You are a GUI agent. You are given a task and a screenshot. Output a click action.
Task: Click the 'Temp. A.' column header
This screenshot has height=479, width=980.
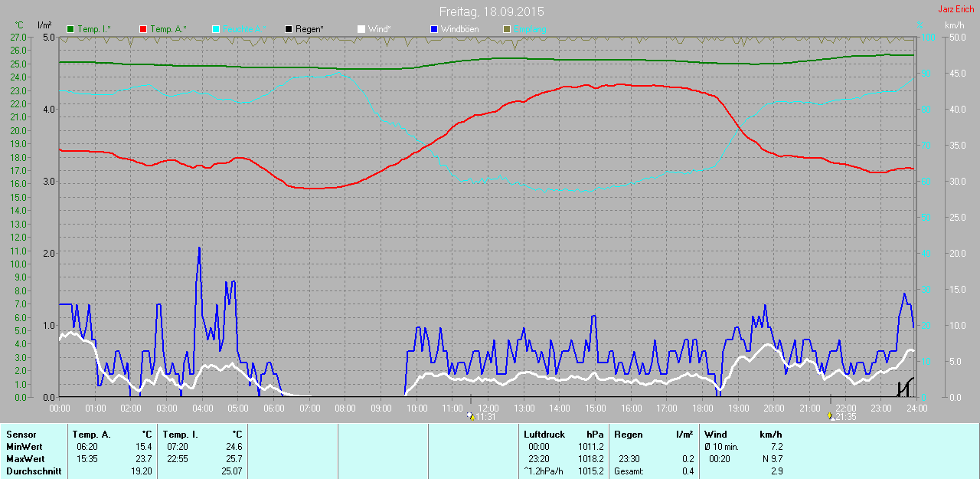tap(91, 435)
